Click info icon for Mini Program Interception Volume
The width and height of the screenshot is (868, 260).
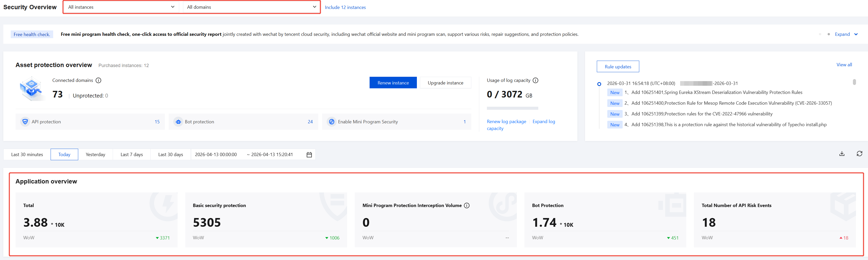(467, 205)
